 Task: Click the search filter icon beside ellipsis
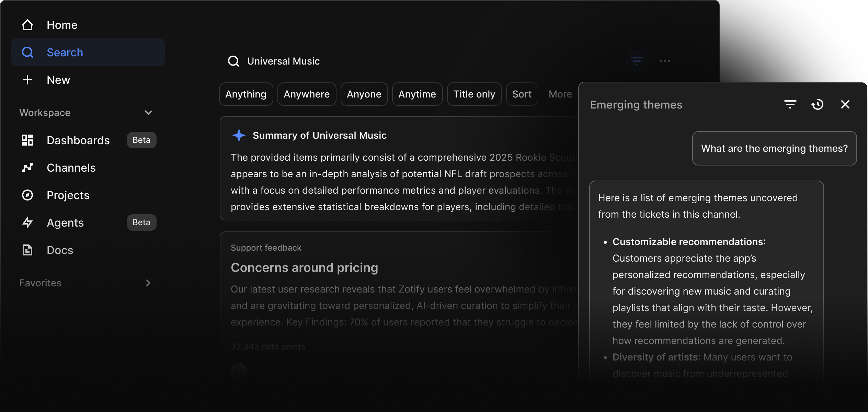637,61
